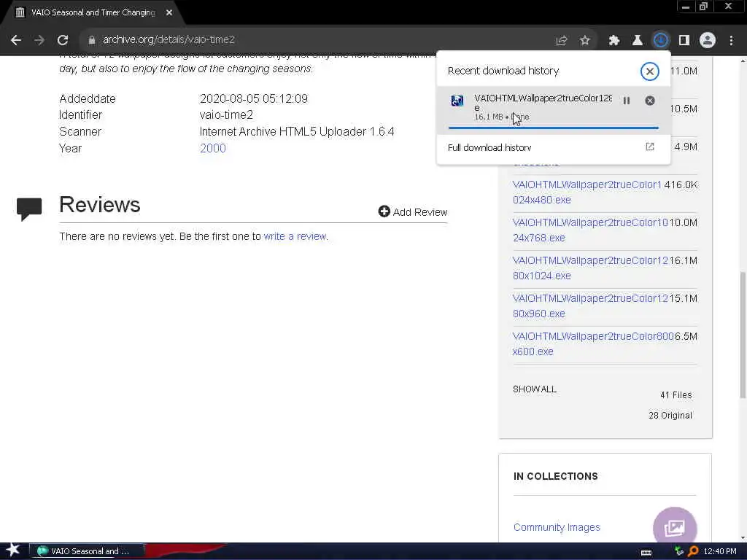Open the Chrome three-dot menu

(x=731, y=41)
